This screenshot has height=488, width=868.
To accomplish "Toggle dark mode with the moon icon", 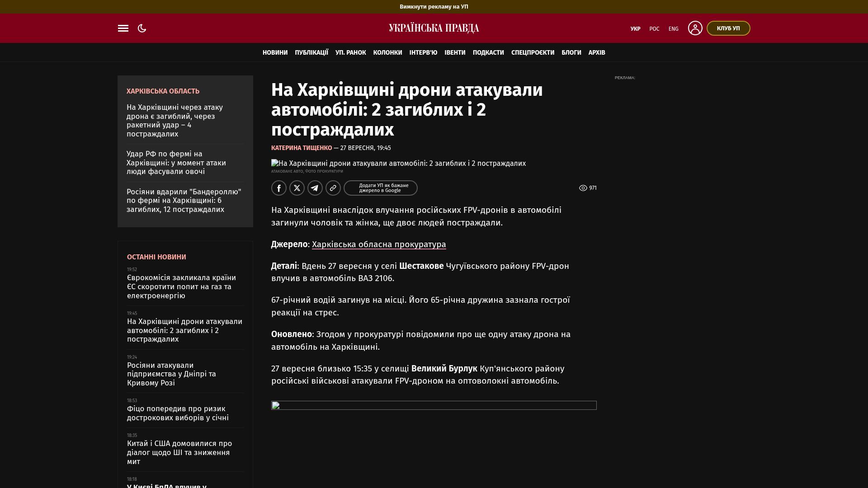I will coord(142,28).
